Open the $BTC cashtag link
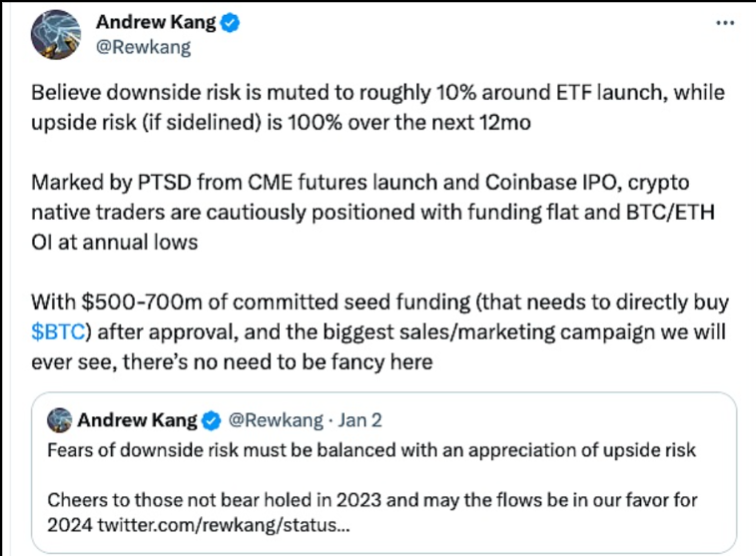 (x=56, y=332)
